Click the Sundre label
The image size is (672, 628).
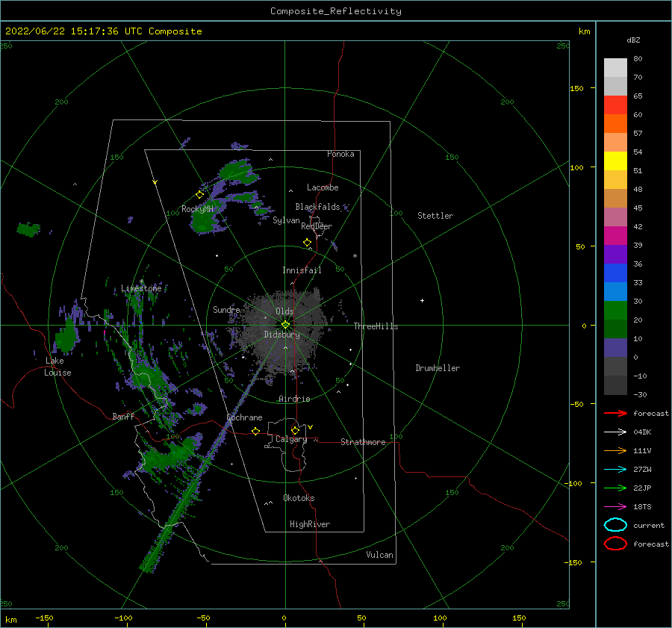(x=227, y=310)
